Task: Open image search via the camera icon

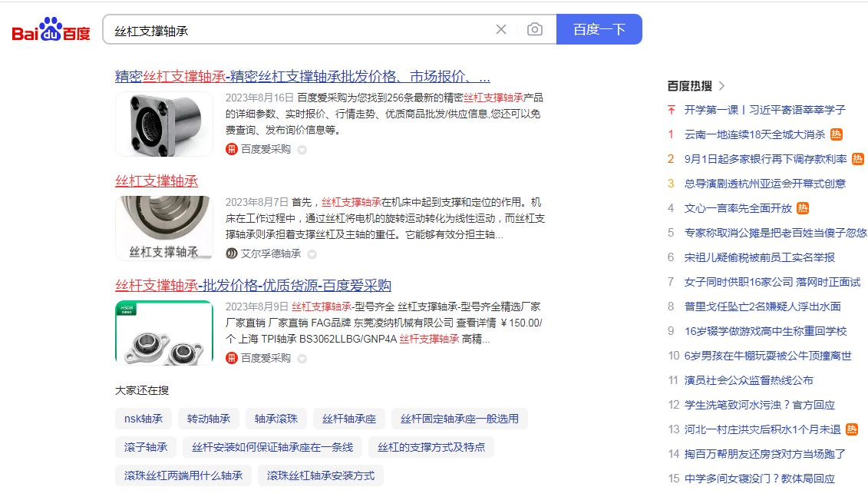Action: pos(535,29)
